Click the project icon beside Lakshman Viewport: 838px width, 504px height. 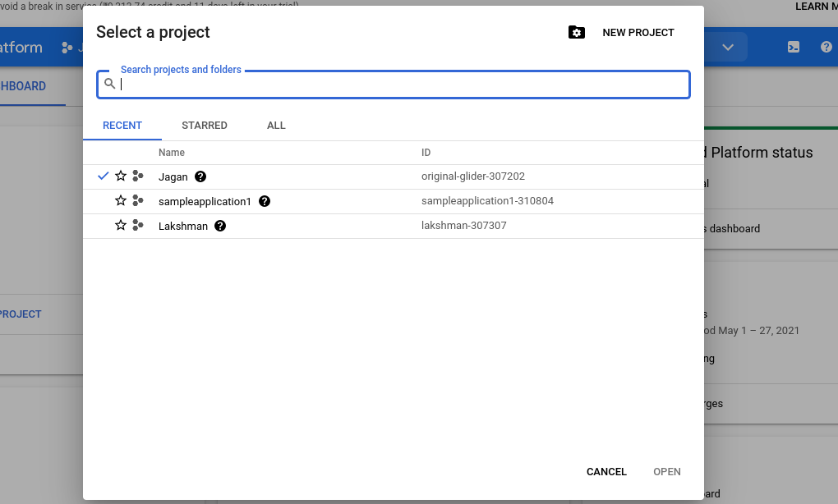pos(138,225)
